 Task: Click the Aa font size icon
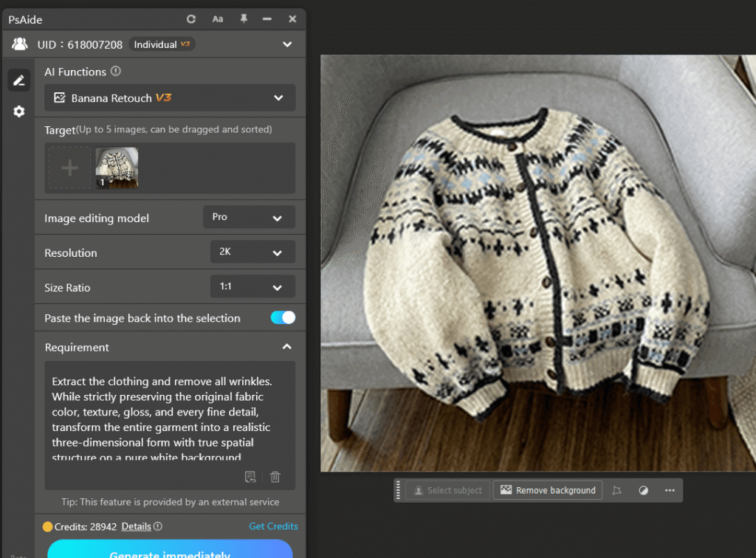click(218, 19)
